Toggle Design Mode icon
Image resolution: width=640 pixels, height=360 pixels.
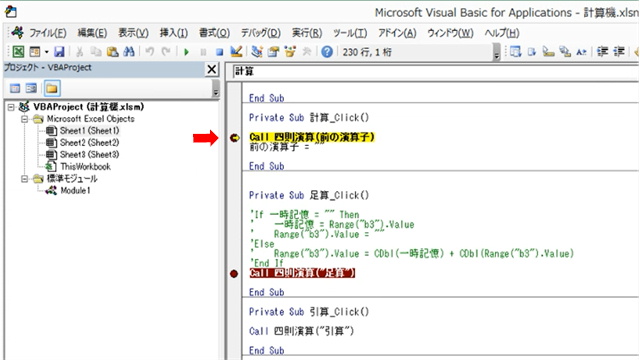pos(236,51)
